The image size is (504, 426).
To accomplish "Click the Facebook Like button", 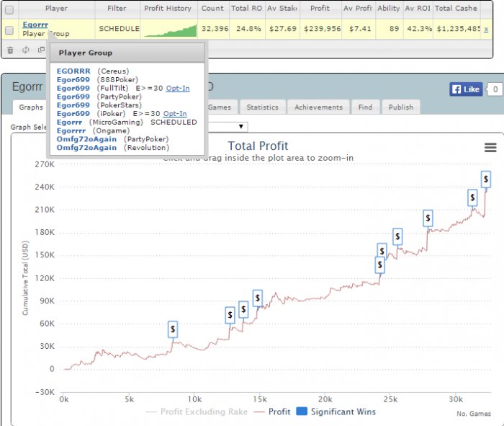I will click(466, 89).
